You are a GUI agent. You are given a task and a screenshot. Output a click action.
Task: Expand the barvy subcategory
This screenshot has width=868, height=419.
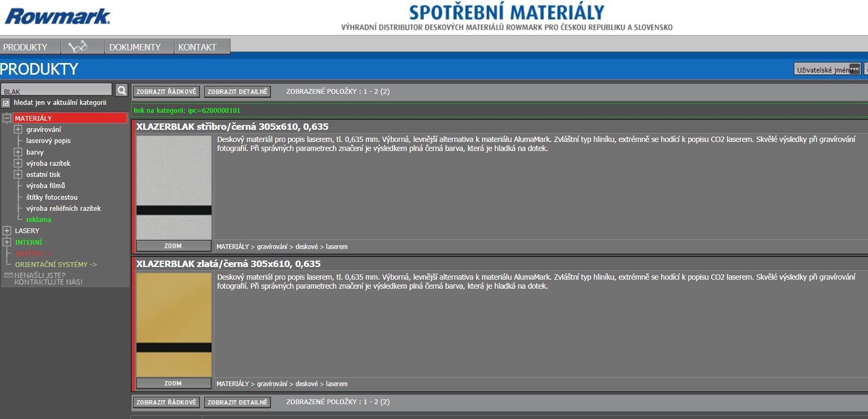pos(18,152)
